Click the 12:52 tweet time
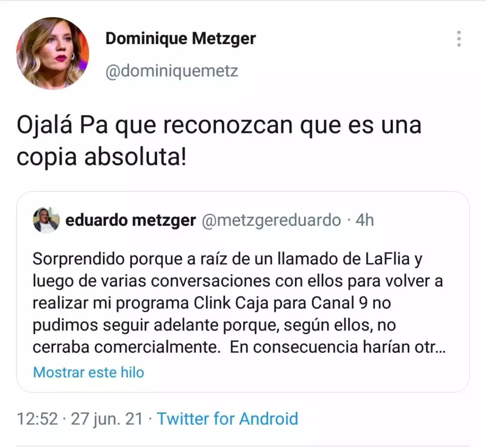The width and height of the screenshot is (486, 448). coord(37,419)
